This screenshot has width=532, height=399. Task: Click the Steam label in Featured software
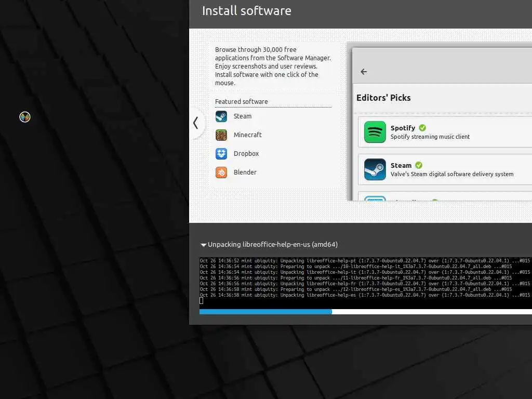(x=243, y=116)
